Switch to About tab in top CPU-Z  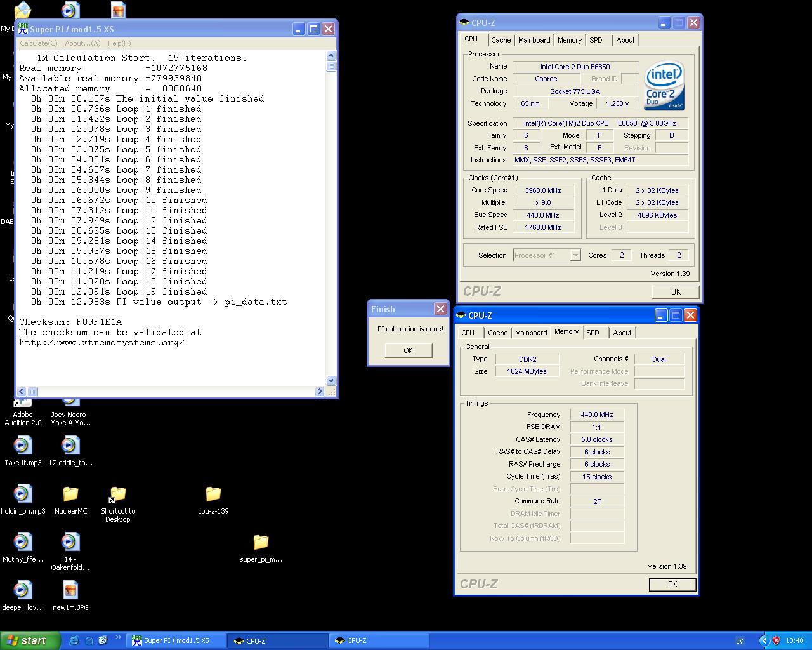[625, 40]
